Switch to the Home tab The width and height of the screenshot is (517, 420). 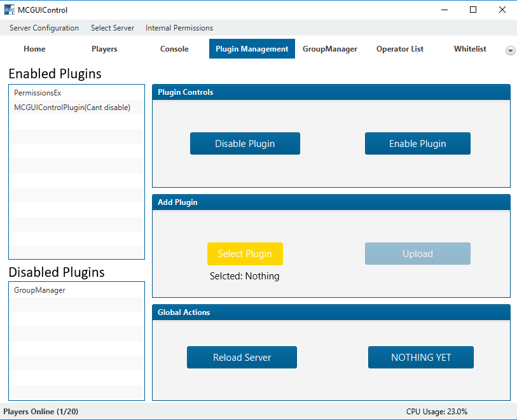[34, 49]
